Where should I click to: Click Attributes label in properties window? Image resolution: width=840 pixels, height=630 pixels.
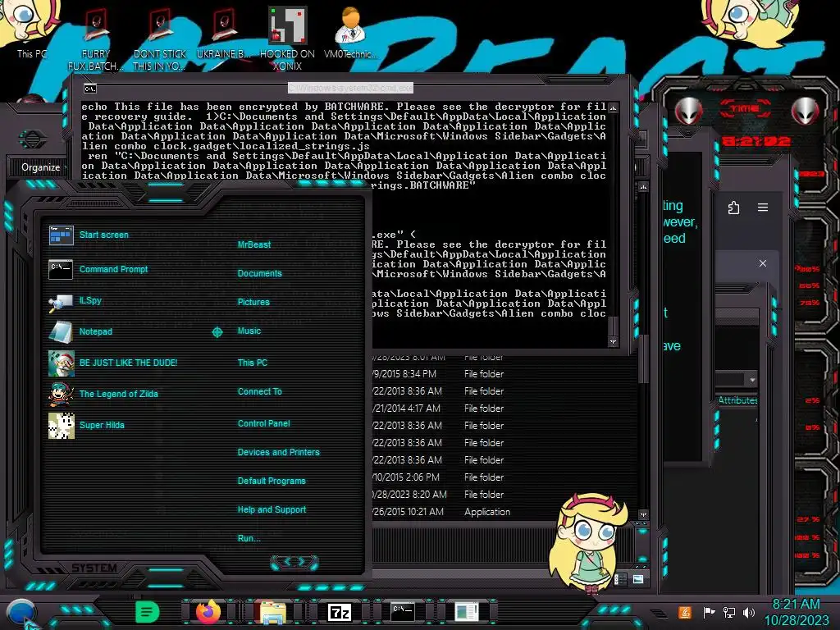(x=737, y=400)
